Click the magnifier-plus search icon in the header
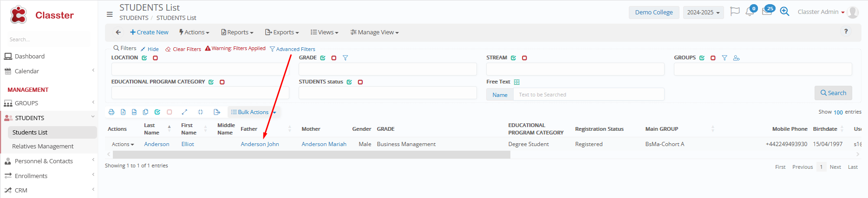868x198 pixels. (784, 12)
